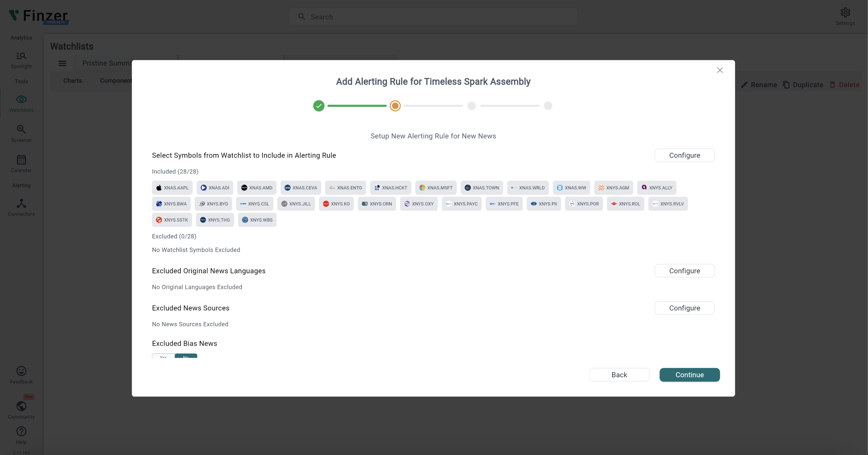Switch to the Charts tab
The image size is (868, 455).
72,80
